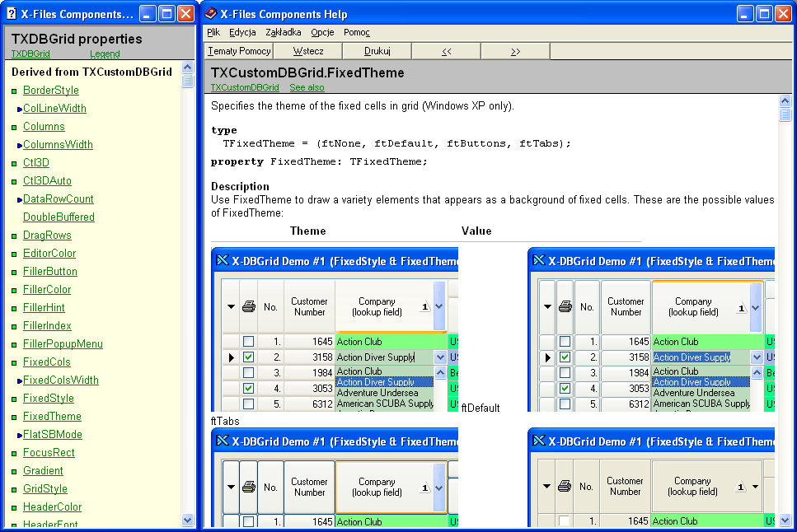Click the left panel scrollbar down arrow

click(x=187, y=520)
